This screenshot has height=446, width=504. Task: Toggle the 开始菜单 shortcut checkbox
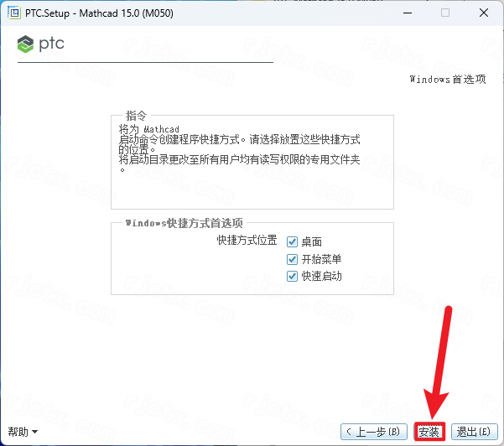coord(293,259)
